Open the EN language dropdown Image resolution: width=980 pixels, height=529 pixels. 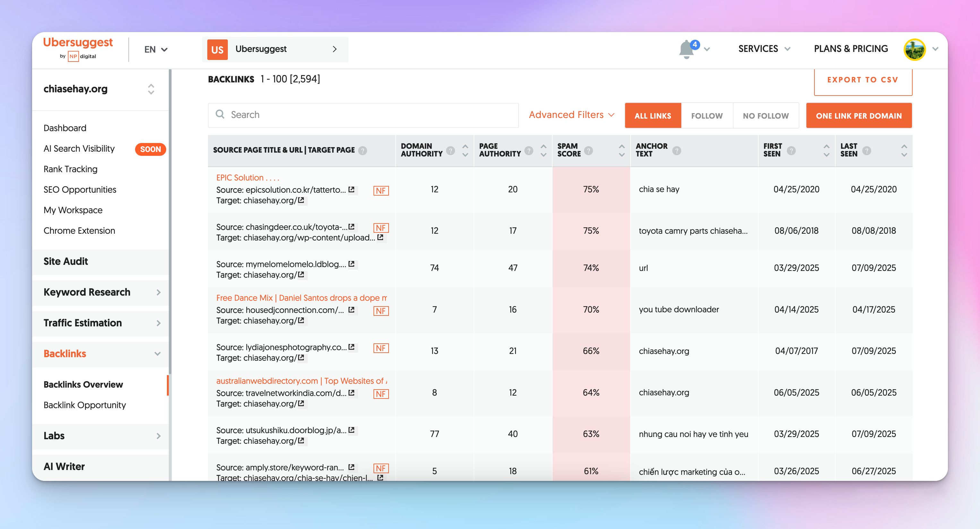tap(156, 49)
